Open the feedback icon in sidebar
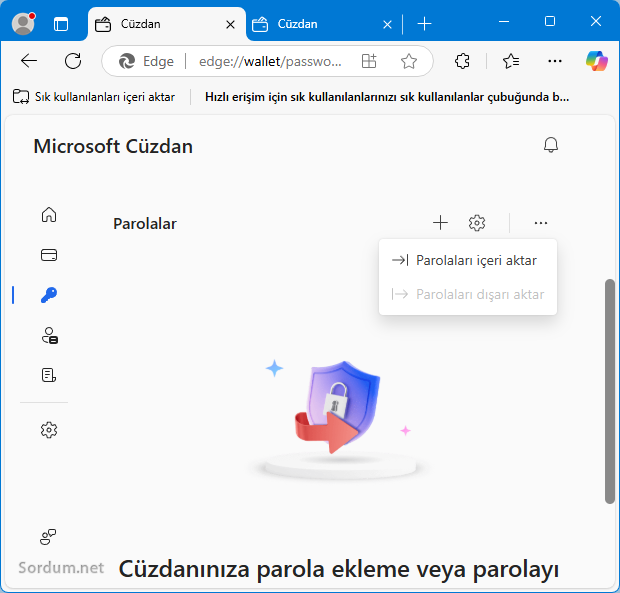 [x=48, y=537]
